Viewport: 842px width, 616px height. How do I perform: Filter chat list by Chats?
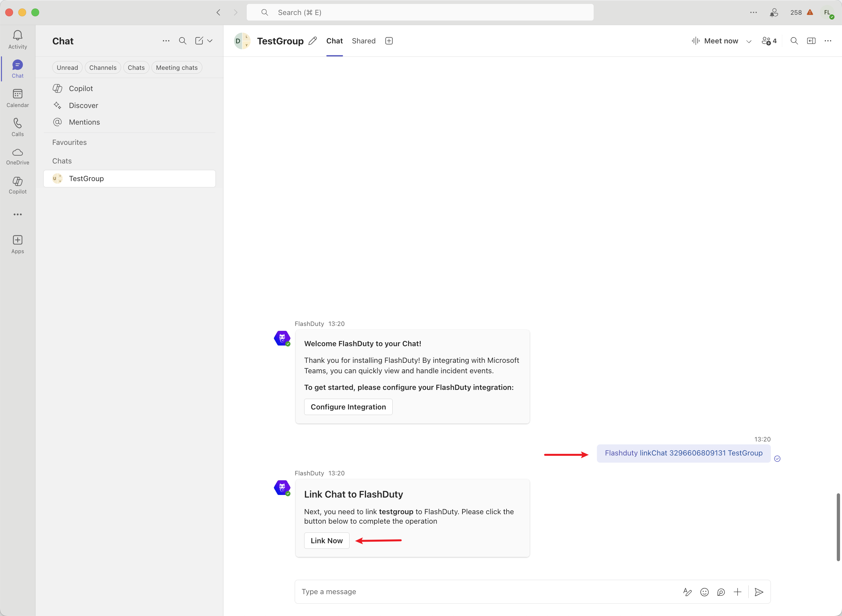(x=136, y=68)
